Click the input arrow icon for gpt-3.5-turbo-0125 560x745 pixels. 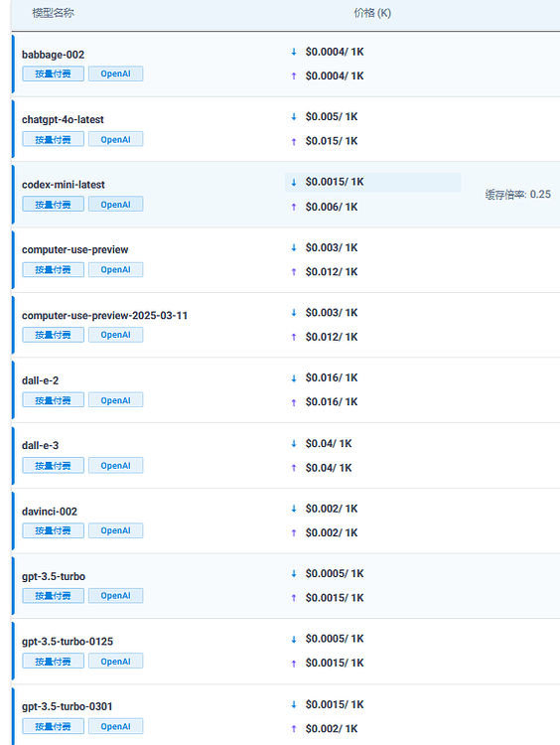[x=294, y=639]
